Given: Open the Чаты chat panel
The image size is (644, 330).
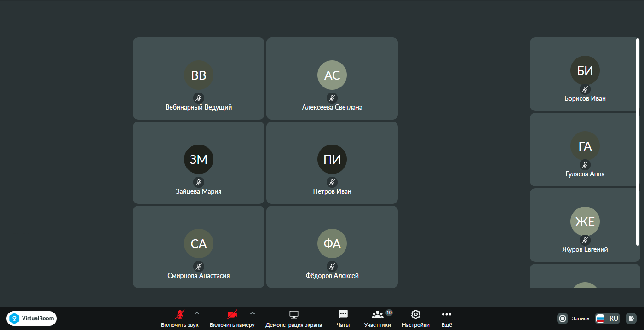Looking at the screenshot, I should pyautogui.click(x=343, y=318).
